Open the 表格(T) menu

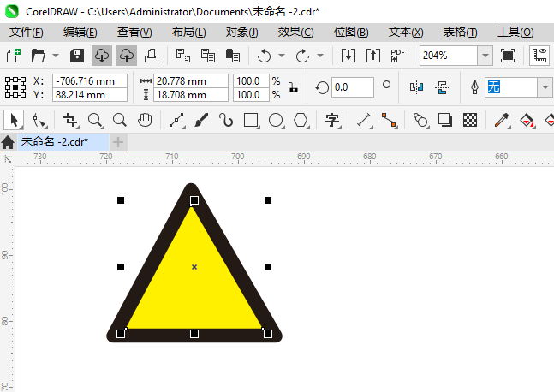click(461, 33)
